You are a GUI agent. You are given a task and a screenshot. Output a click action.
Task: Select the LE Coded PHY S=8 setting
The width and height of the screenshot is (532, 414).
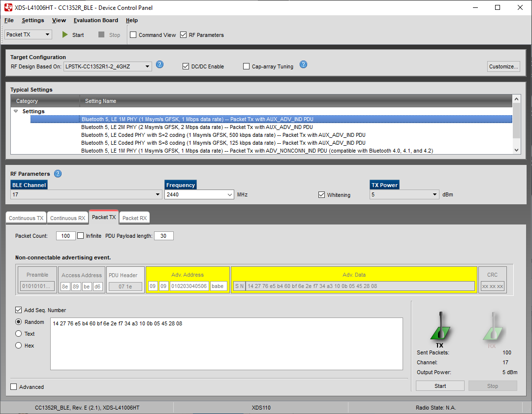(x=223, y=143)
